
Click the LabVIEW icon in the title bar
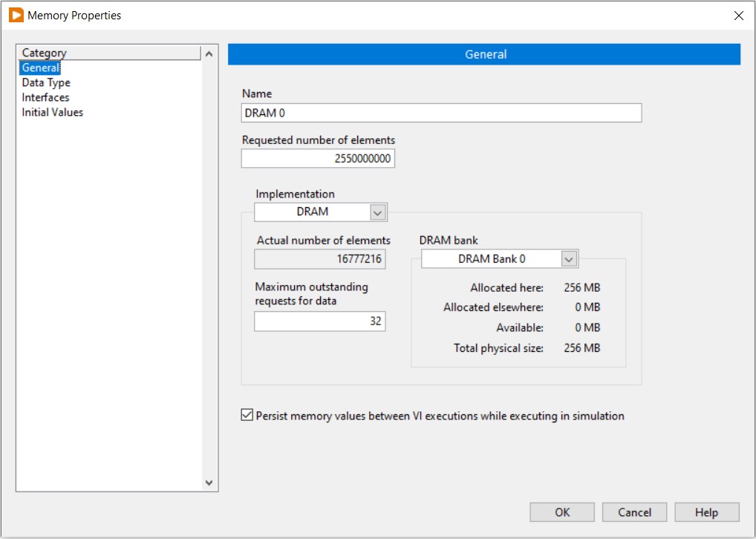point(16,15)
